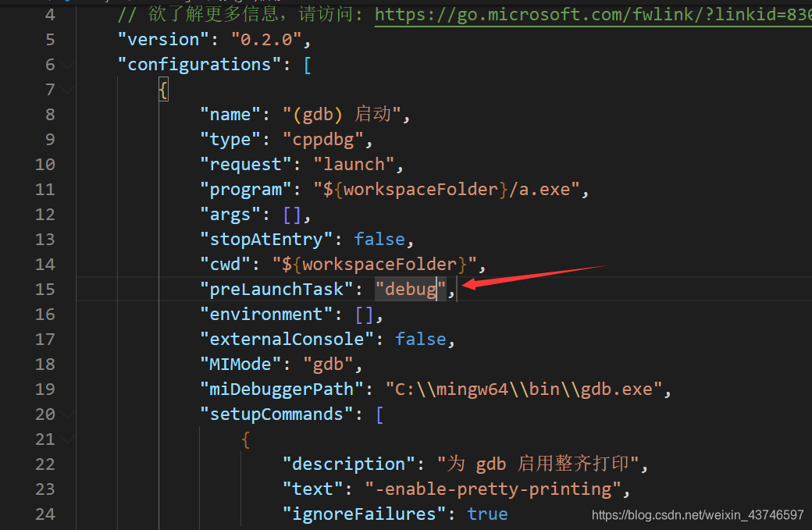The width and height of the screenshot is (812, 530).
Task: Click the "MIMode" key
Action: point(240,365)
